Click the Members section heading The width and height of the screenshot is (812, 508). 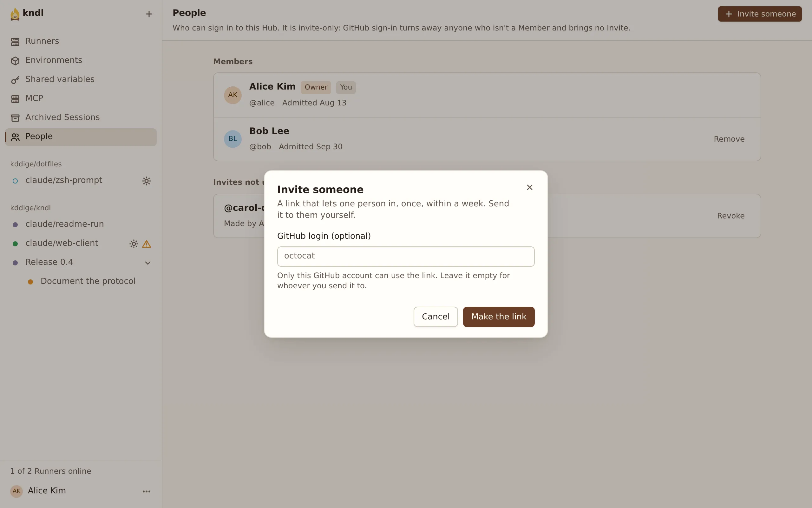click(233, 62)
